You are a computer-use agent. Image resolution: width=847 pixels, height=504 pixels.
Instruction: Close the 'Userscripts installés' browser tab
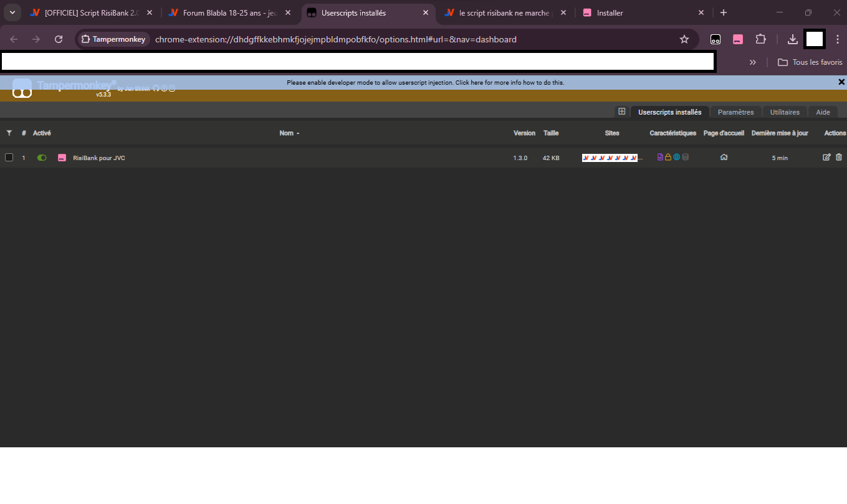[426, 12]
